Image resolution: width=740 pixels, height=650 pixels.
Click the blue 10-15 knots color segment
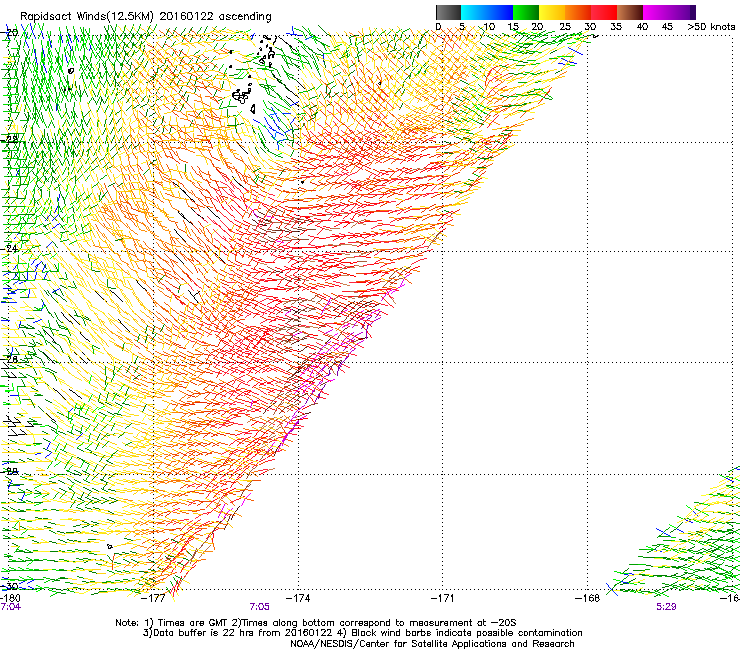pyautogui.click(x=500, y=12)
